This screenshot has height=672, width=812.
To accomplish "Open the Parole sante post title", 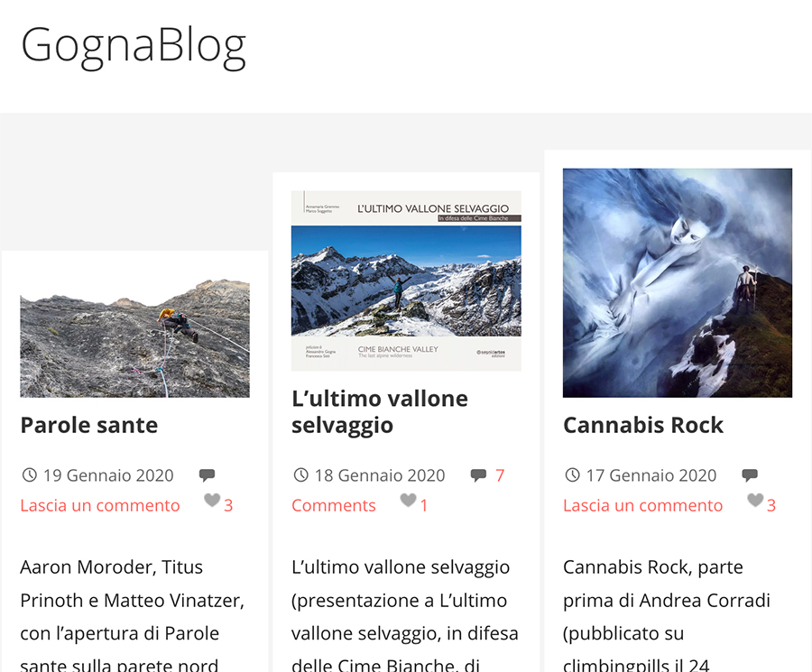I will tap(89, 425).
